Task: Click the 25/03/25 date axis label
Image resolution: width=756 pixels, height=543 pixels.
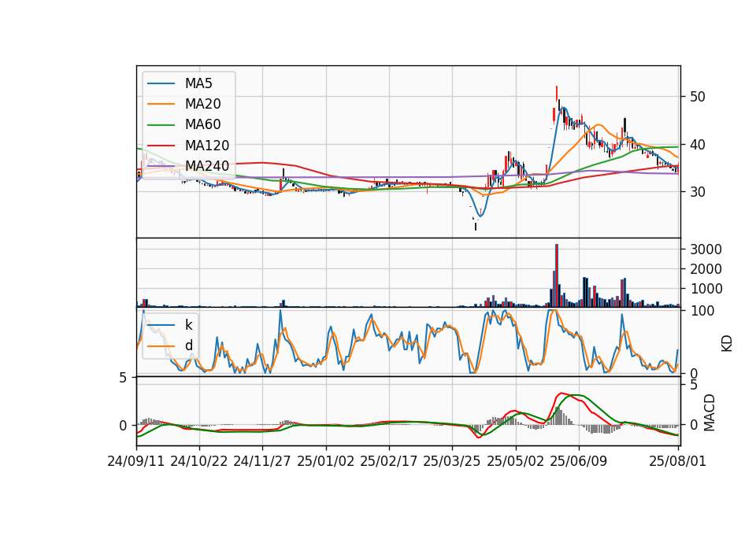Action: point(452,461)
